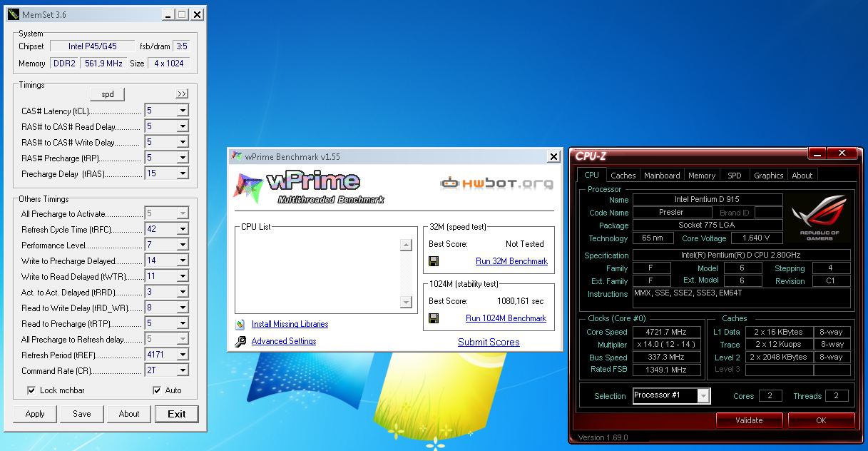Click the Advanced Settings wrench icon
This screenshot has width=868, height=451.
(x=240, y=341)
